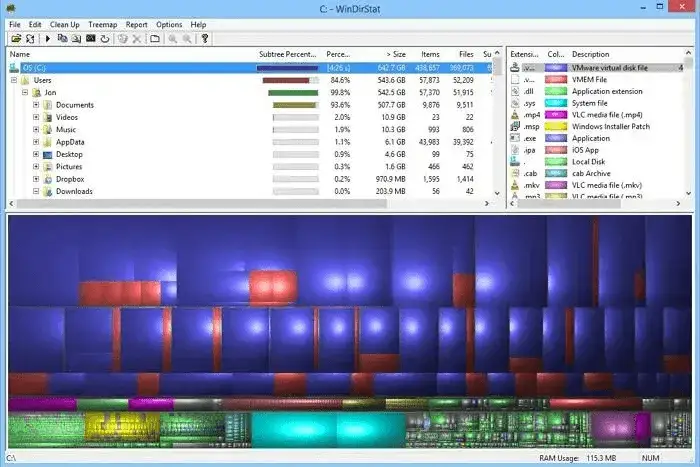
Task: Click the .msp installer patch icon
Action: tap(515, 126)
